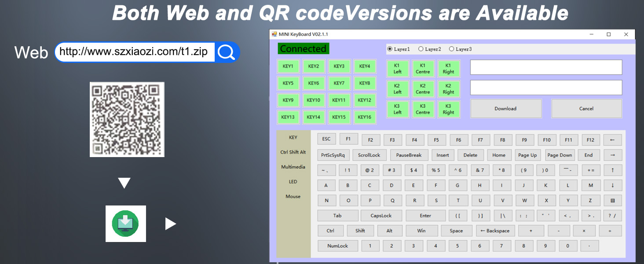This screenshot has height=264, width=644.
Task: Click the Tab key button
Action: (x=337, y=216)
